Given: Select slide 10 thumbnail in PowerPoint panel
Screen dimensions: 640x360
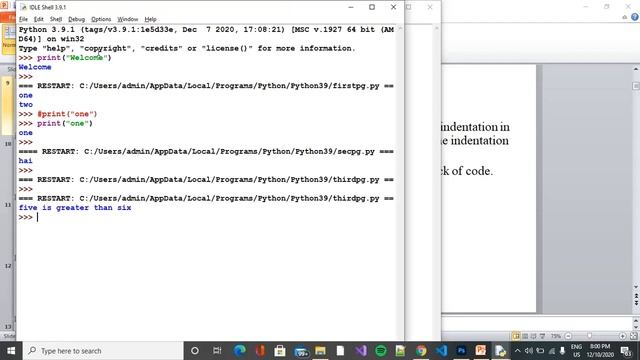Looking at the screenshot, I should (8, 144).
